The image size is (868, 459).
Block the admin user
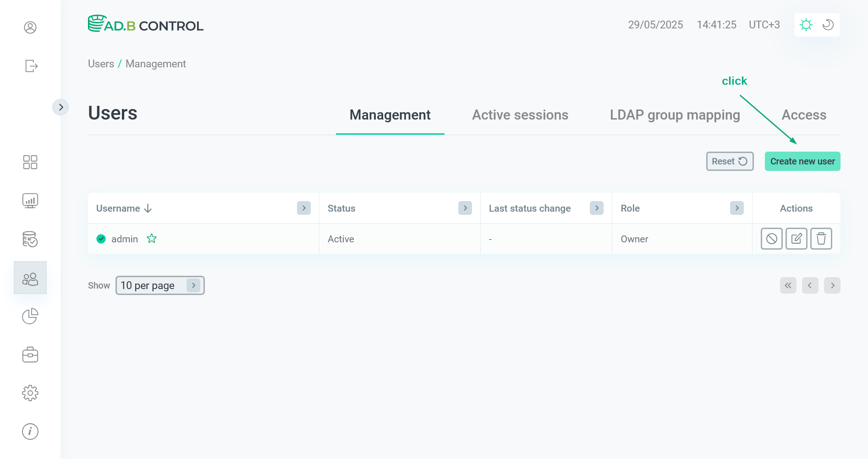[771, 239]
